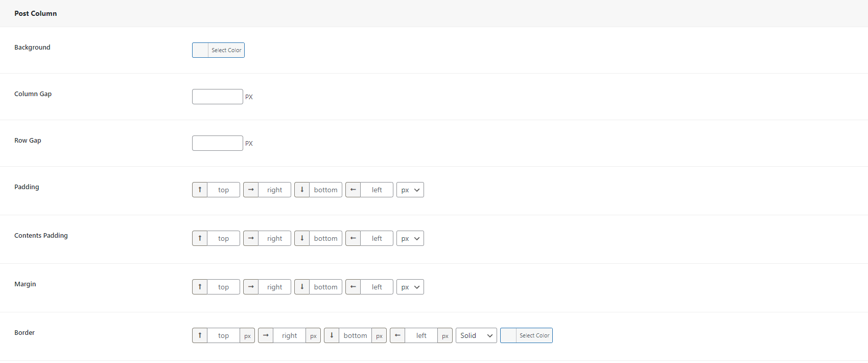Screen dimensions: 868x363
Task: Click the Margin left arrow icon
Action: 353,287
